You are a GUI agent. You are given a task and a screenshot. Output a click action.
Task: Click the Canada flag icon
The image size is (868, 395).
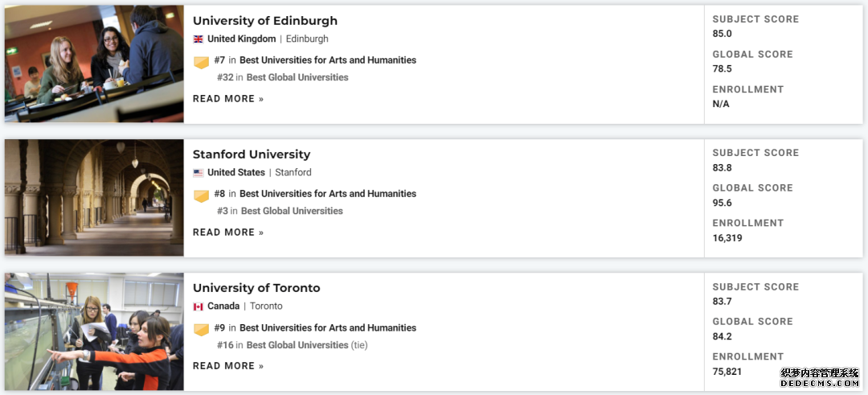tap(199, 307)
